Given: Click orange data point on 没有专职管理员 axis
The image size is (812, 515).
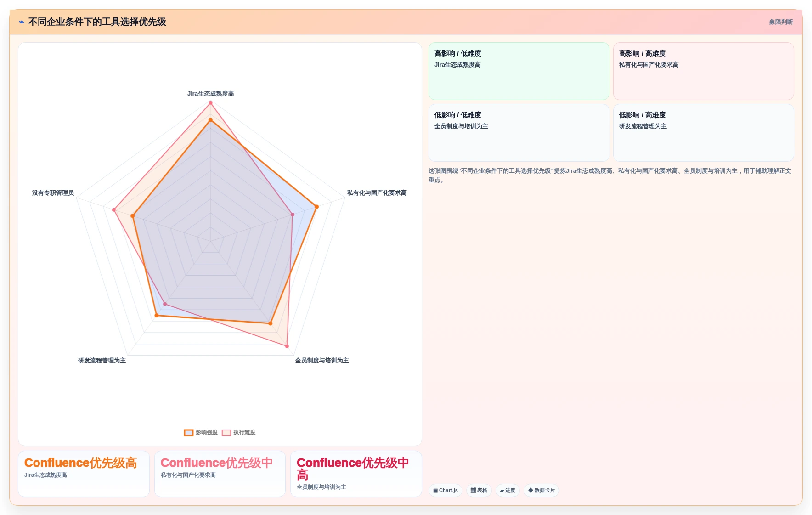Looking at the screenshot, I should click(x=133, y=216).
